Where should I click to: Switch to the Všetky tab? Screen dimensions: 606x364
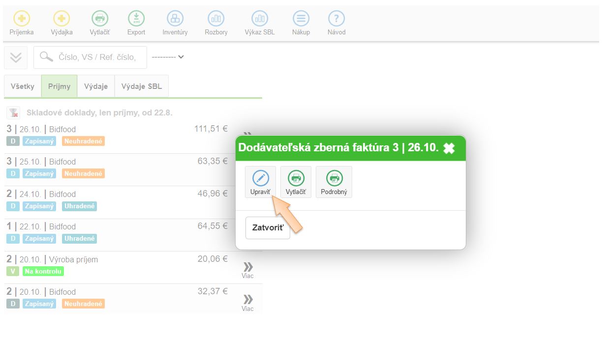pos(23,86)
